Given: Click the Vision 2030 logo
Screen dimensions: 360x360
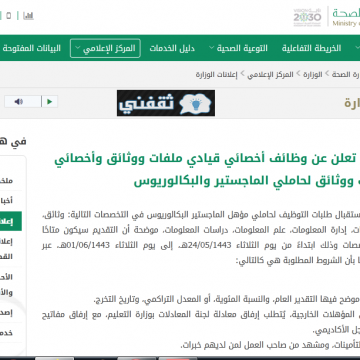Looking at the screenshot, I should point(307,17).
